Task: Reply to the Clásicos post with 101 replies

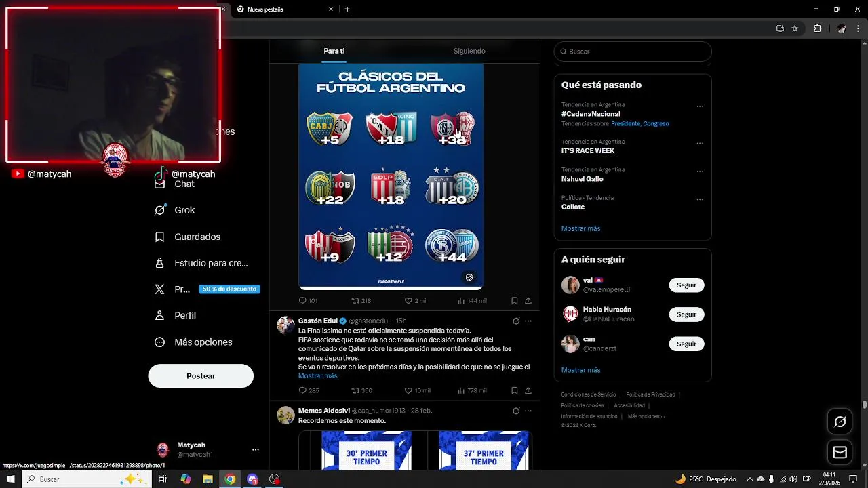Action: point(309,300)
